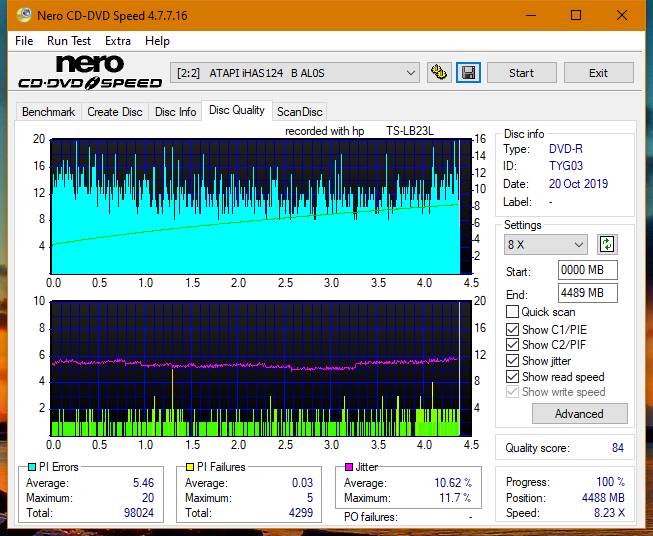Click the Start button
Screen dimensions: 653x536
tap(521, 73)
